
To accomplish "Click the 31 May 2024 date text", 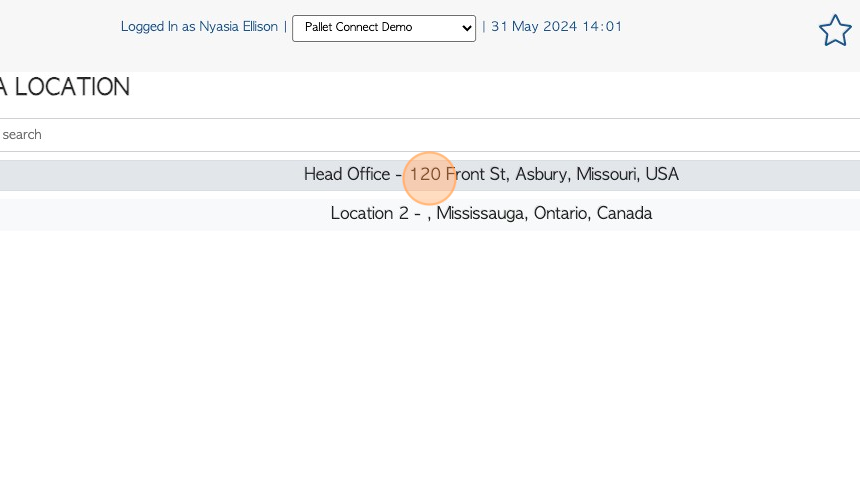I will tap(534, 27).
